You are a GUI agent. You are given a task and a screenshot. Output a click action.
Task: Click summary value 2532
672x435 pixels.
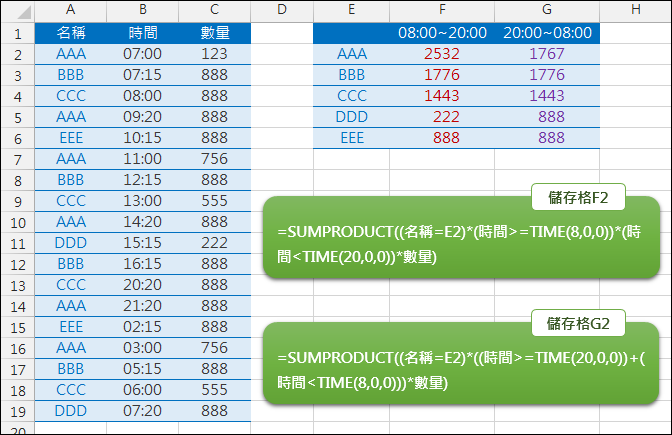[442, 54]
